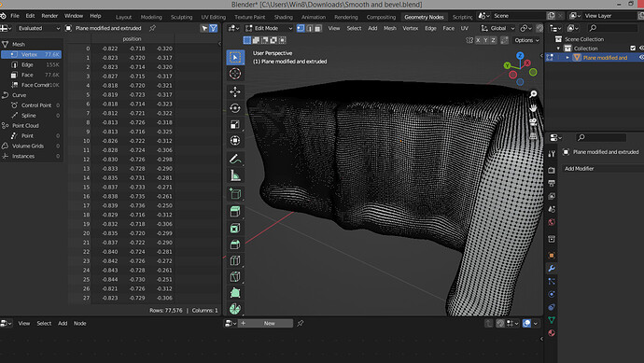The width and height of the screenshot is (644, 363).
Task: Activate the Cursor tool in toolbar
Action: point(235,74)
